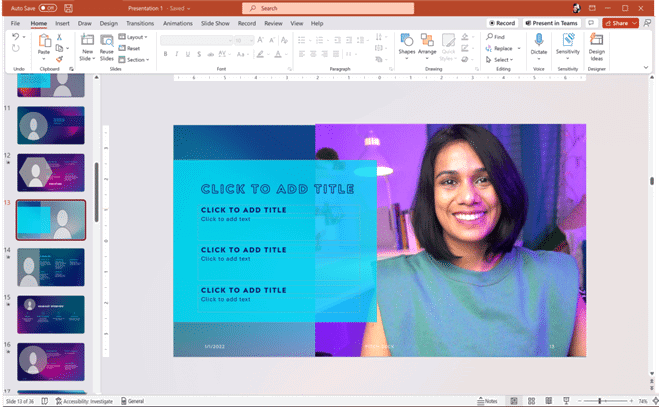
Task: Toggle the Notes pane in status bar
Action: (487, 401)
